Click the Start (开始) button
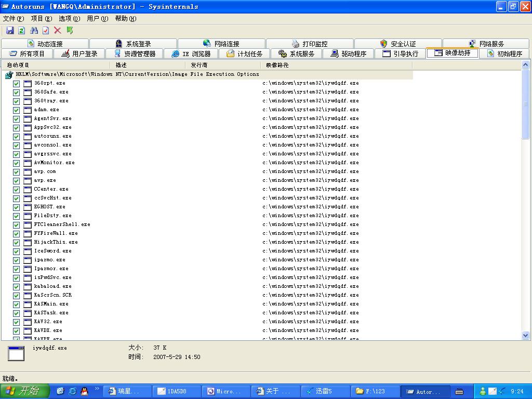 coord(25,391)
